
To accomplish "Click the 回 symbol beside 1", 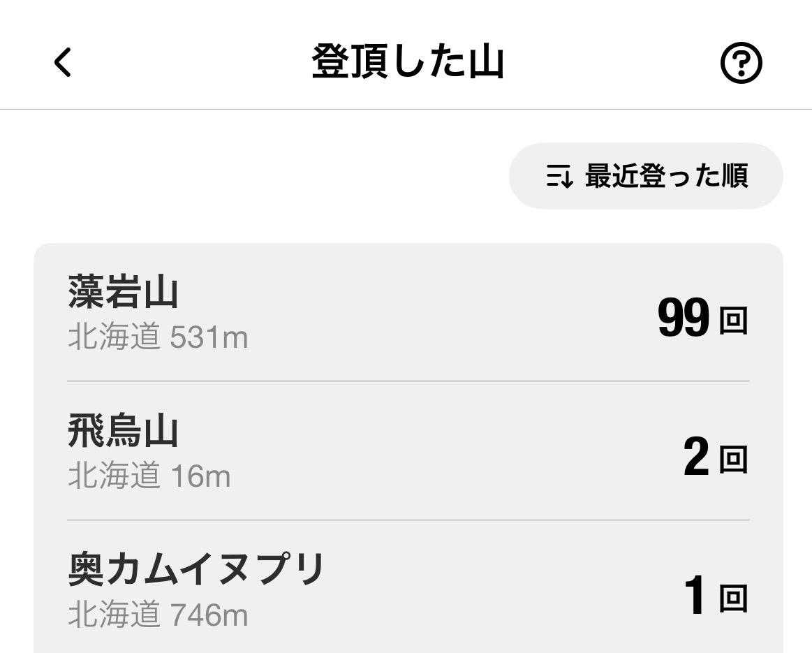I will click(x=733, y=599).
